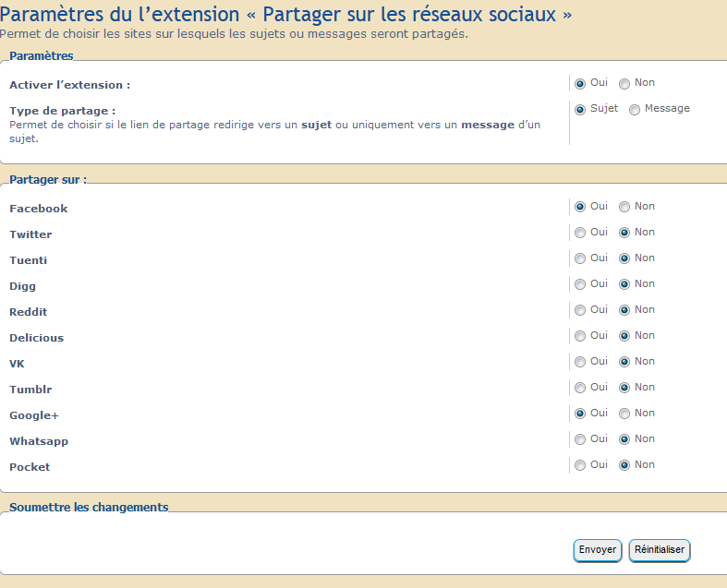Screen dimensions: 727x588
Task: Disable Google+ sharing with "Non"
Action: pos(624,414)
